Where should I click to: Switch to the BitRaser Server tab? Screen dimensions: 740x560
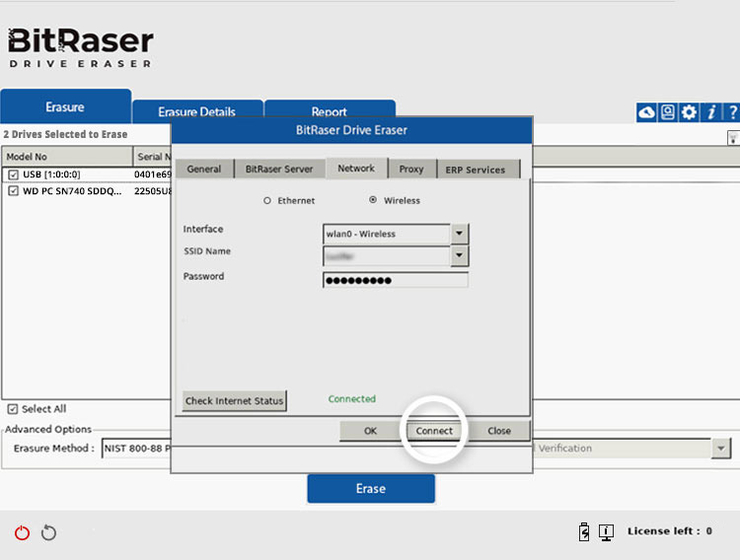[279, 169]
